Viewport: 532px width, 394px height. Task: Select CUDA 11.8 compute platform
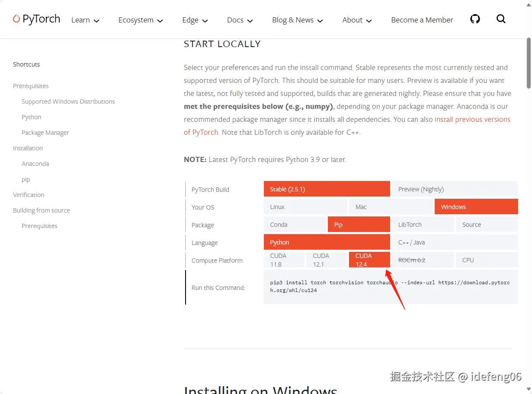click(x=284, y=260)
